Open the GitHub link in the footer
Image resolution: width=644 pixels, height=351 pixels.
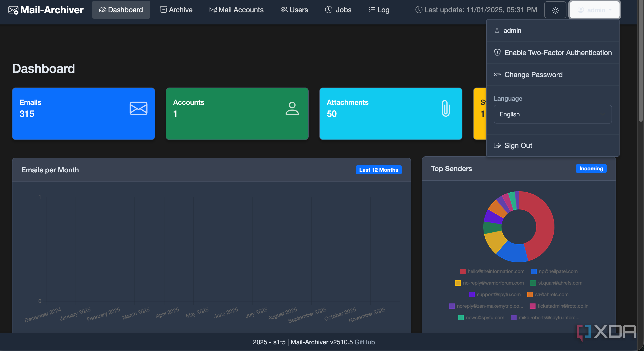tap(364, 342)
